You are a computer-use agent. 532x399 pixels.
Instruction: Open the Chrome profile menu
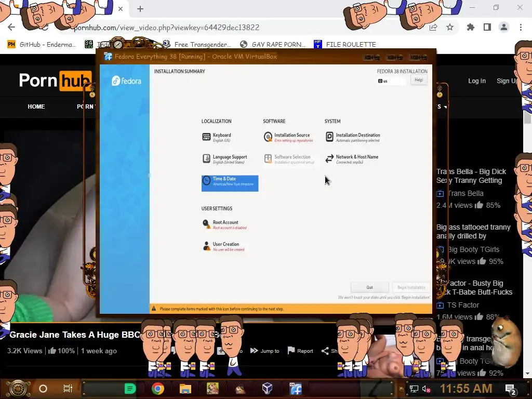click(504, 27)
